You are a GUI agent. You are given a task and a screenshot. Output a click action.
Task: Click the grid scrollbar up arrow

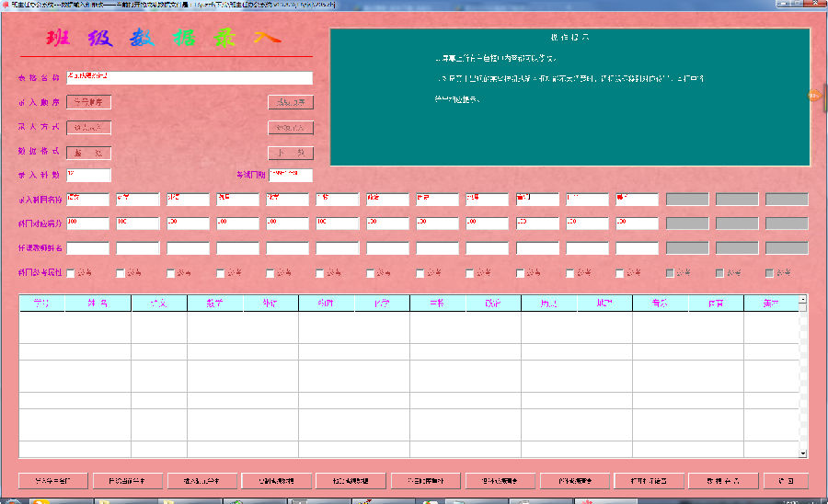pyautogui.click(x=802, y=299)
